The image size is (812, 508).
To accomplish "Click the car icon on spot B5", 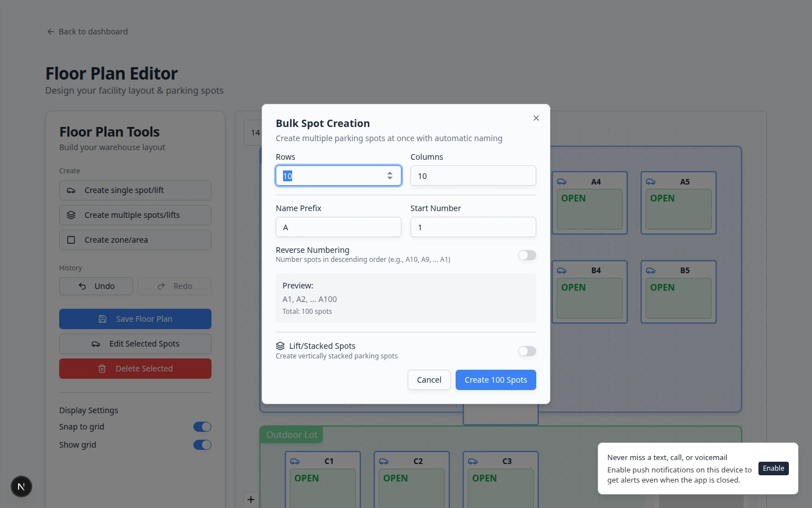I will (x=651, y=270).
